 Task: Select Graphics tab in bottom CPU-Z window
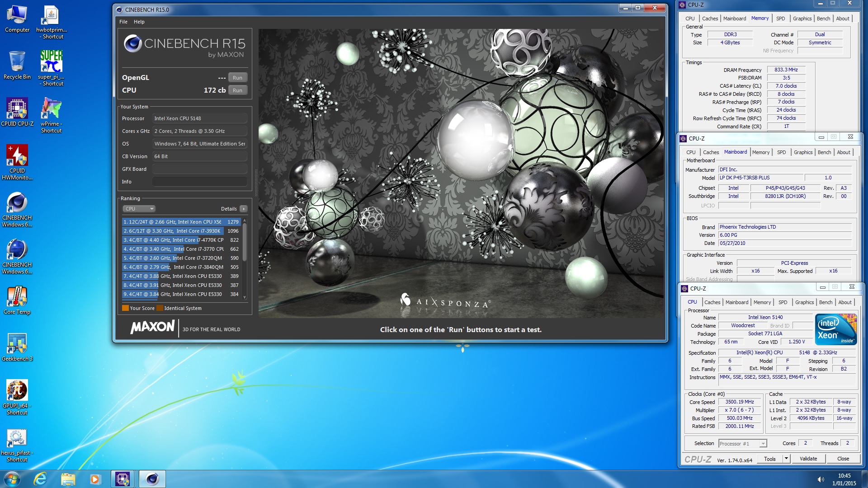coord(805,302)
